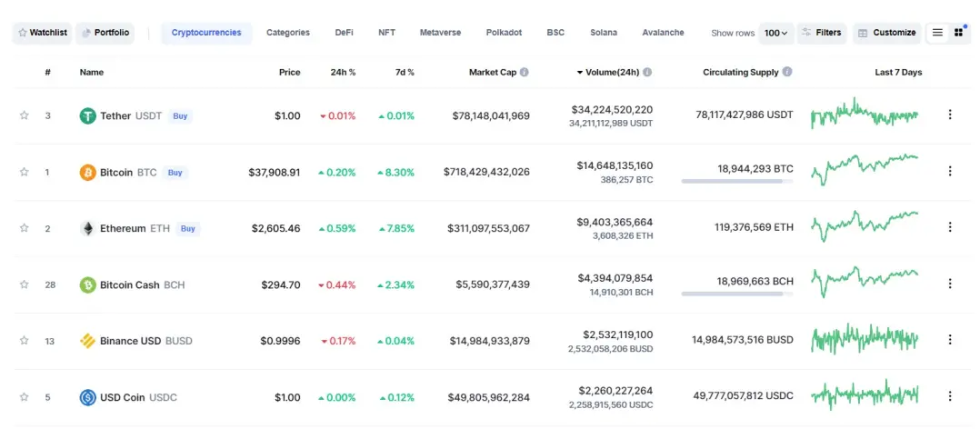Toggle the Binance USD watchlist star
The image size is (980, 429).
pos(25,340)
